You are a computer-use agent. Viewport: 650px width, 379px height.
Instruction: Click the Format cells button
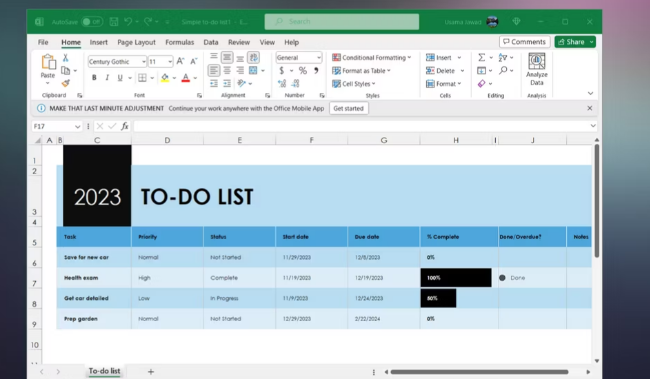(x=444, y=84)
